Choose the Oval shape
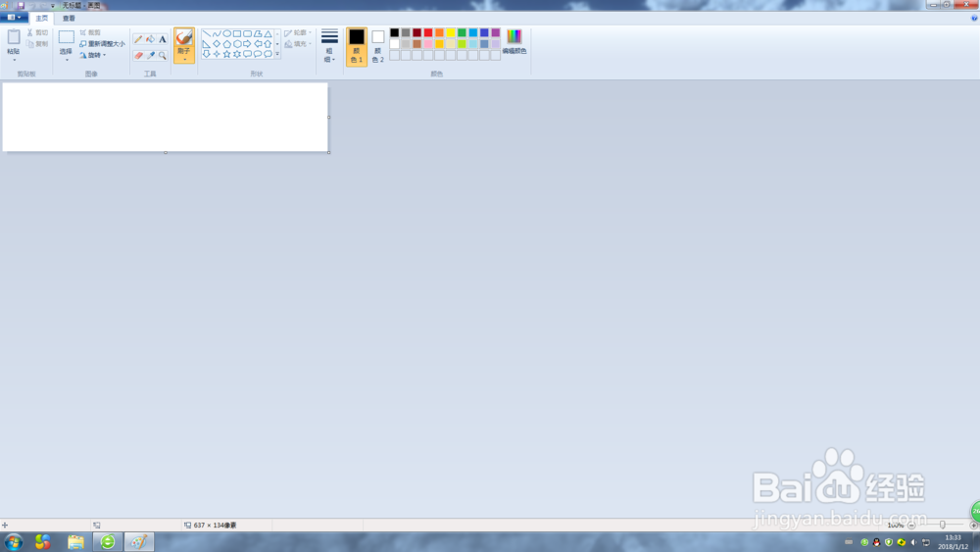Image resolution: width=980 pixels, height=552 pixels. 227,33
